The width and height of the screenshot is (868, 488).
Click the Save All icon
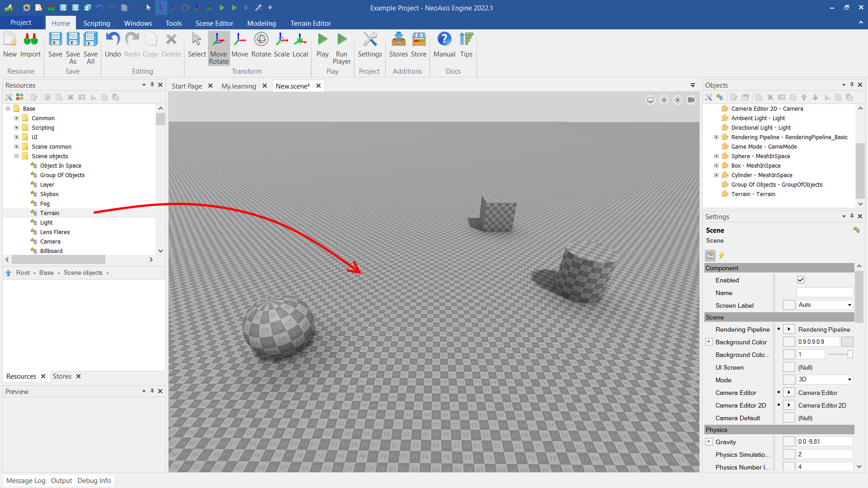(90, 48)
